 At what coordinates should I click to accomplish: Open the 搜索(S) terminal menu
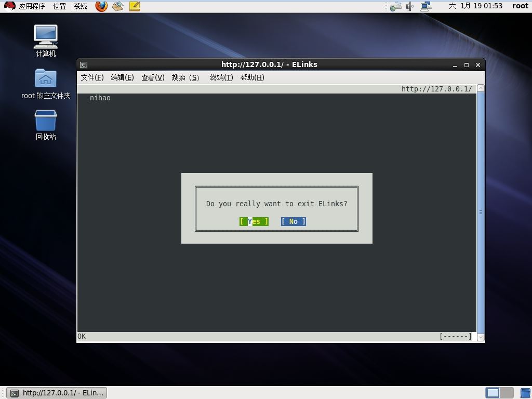tap(185, 77)
